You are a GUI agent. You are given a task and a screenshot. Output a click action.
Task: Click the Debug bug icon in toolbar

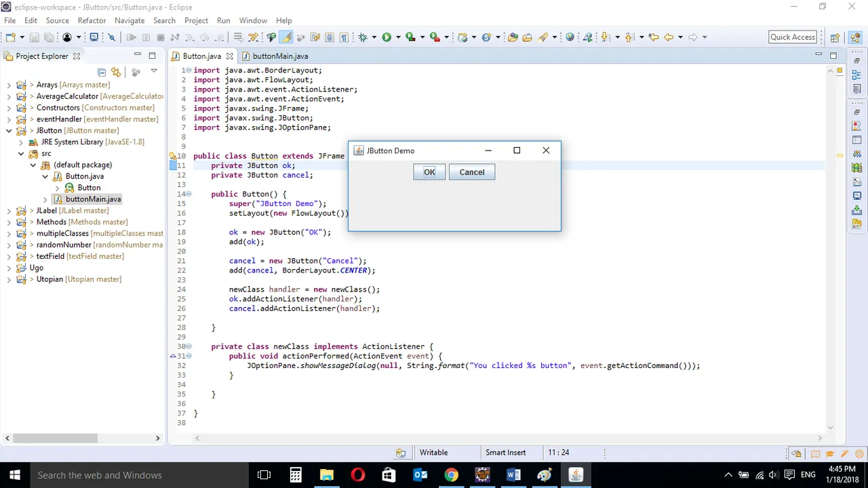pos(363,37)
